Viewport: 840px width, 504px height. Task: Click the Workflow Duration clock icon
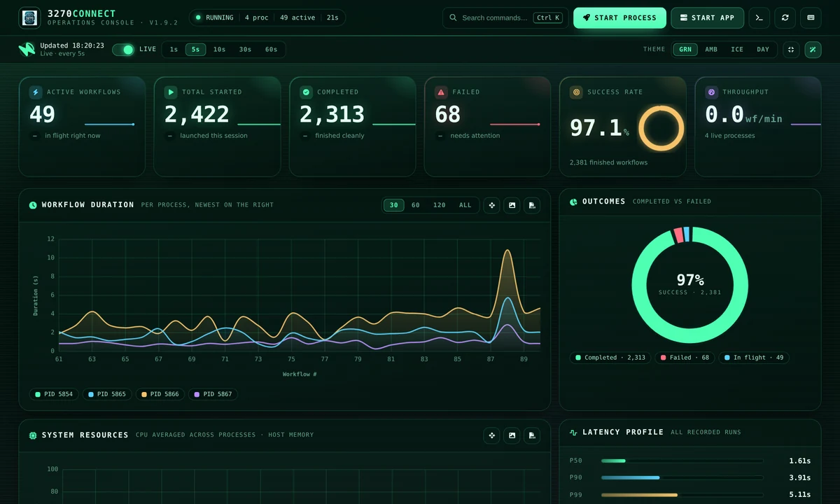pyautogui.click(x=33, y=205)
